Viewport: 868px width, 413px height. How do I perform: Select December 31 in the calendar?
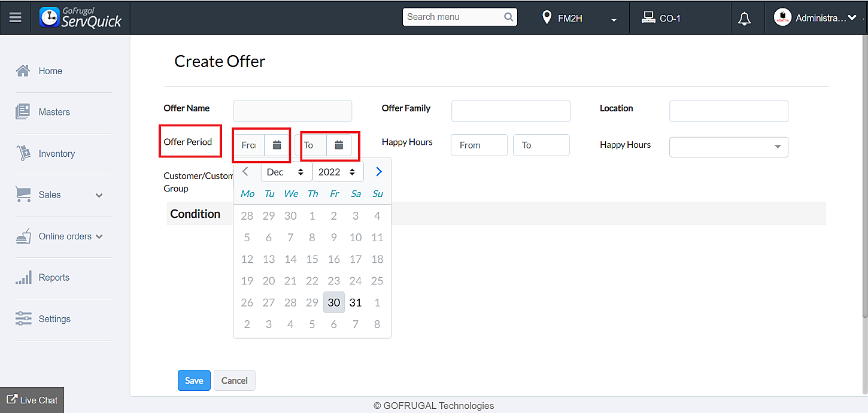[356, 302]
